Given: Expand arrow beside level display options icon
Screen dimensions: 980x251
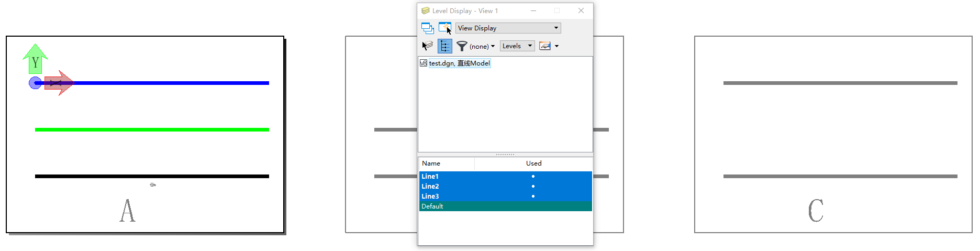Looking at the screenshot, I should [x=556, y=46].
